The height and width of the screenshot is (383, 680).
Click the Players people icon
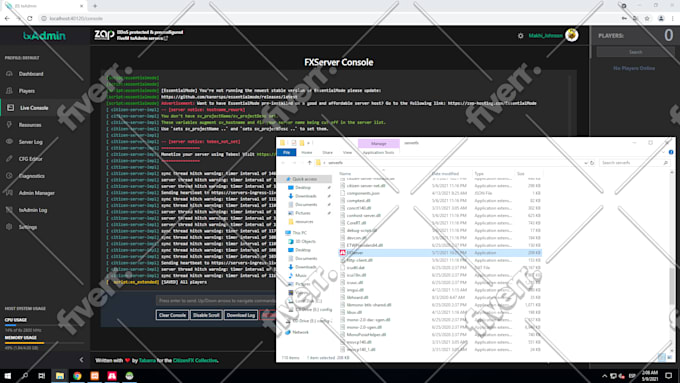coord(9,91)
